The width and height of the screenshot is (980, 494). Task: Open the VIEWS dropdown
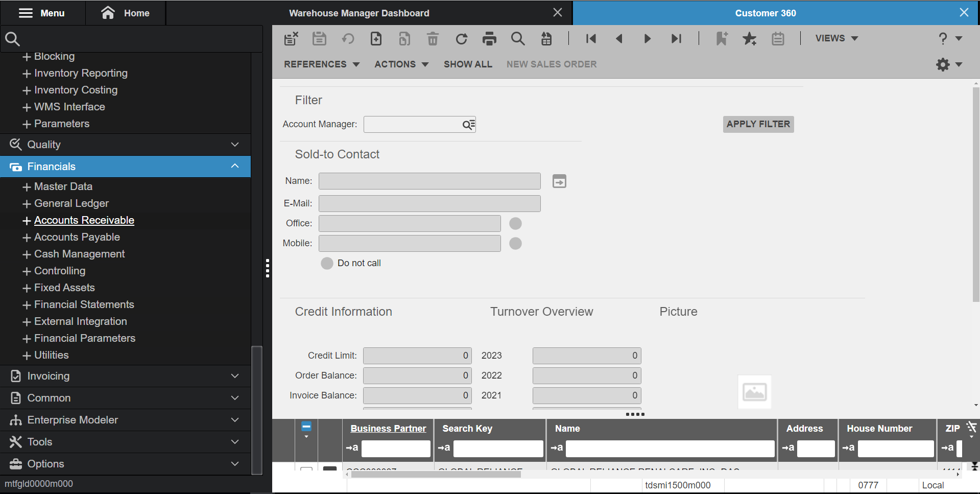coord(836,38)
